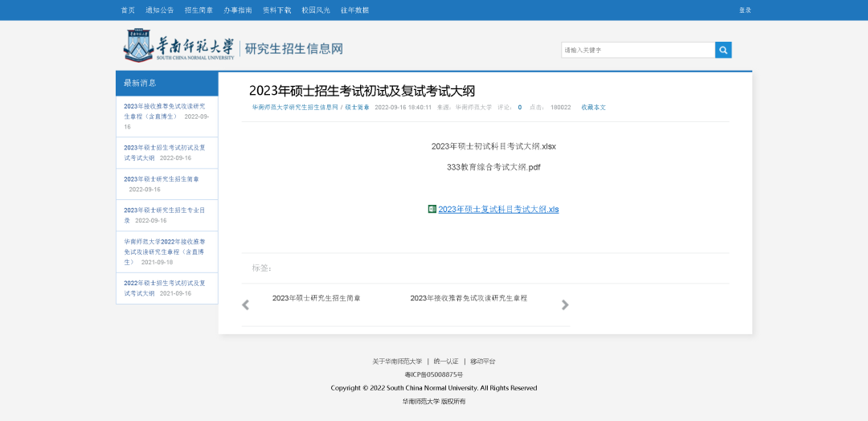Focus the 请输入关键字 search field
This screenshot has height=421, width=868.
click(638, 51)
